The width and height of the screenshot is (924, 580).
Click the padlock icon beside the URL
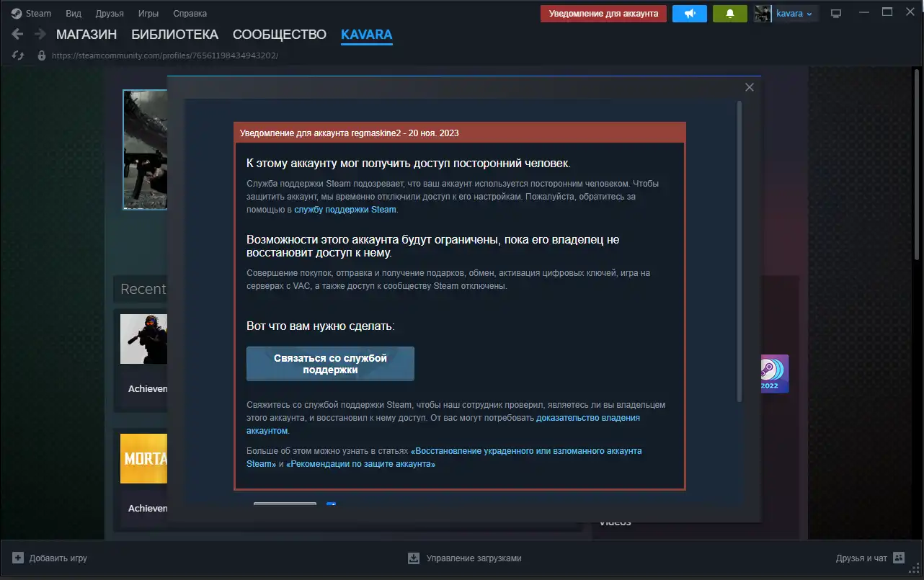[41, 55]
